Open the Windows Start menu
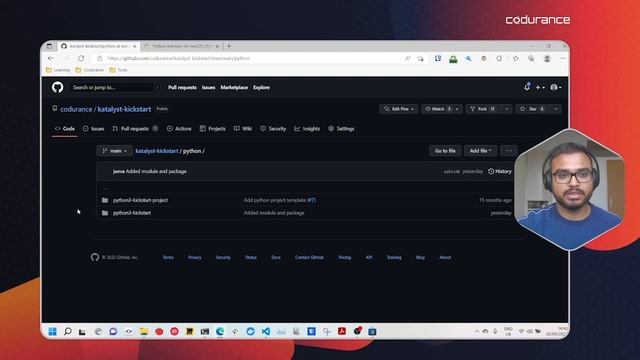 (x=53, y=331)
